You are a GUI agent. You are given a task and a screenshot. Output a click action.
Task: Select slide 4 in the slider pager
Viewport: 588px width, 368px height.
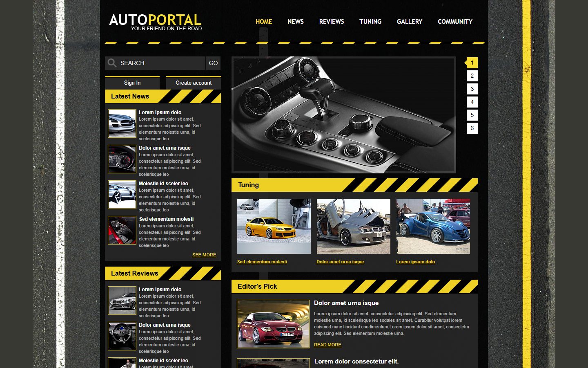pyautogui.click(x=472, y=102)
